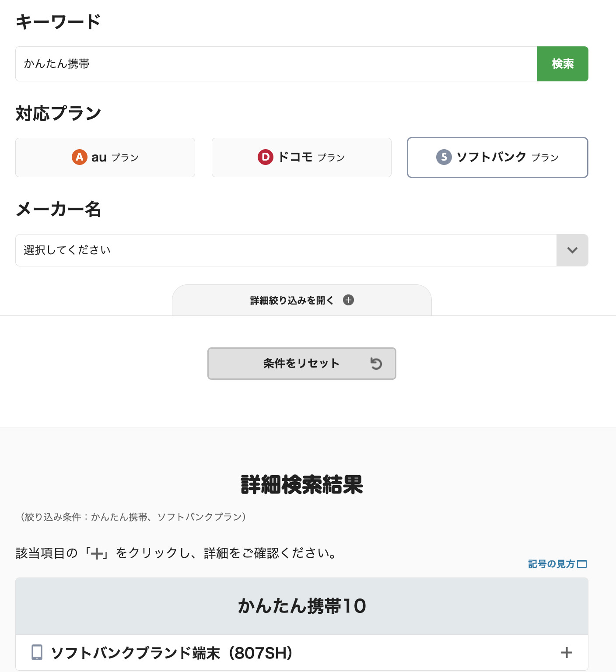Click the window icon beside 記号の見方

click(x=582, y=564)
